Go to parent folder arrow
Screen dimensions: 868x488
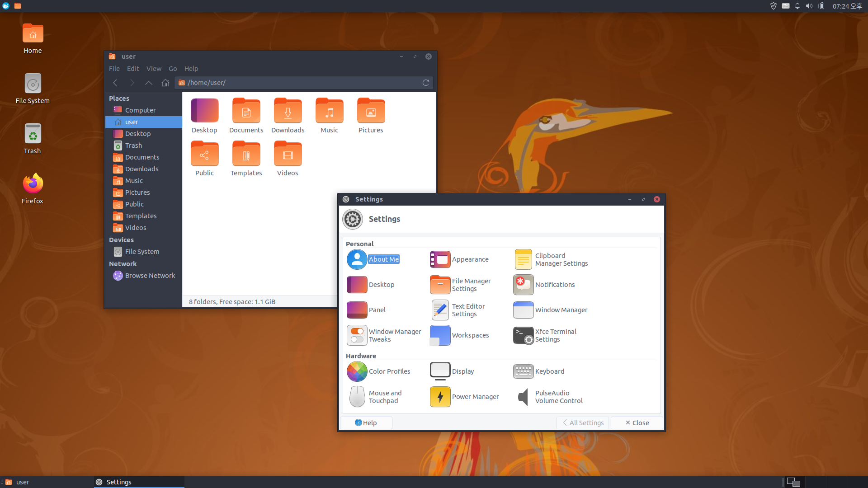tap(148, 83)
